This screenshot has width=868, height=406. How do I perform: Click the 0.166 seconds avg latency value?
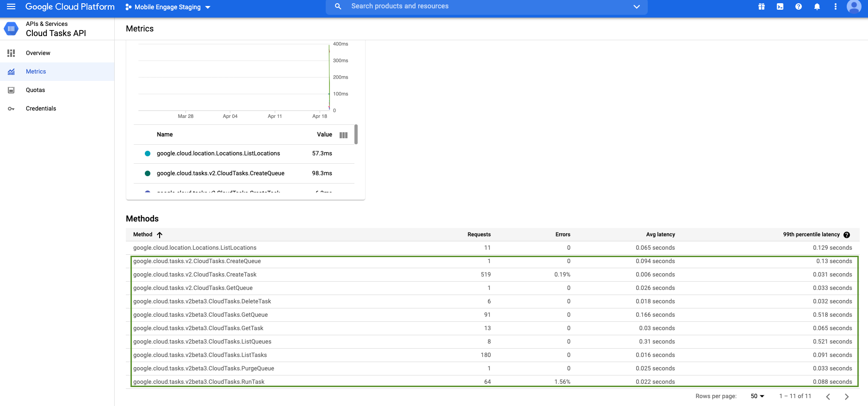pyautogui.click(x=655, y=315)
